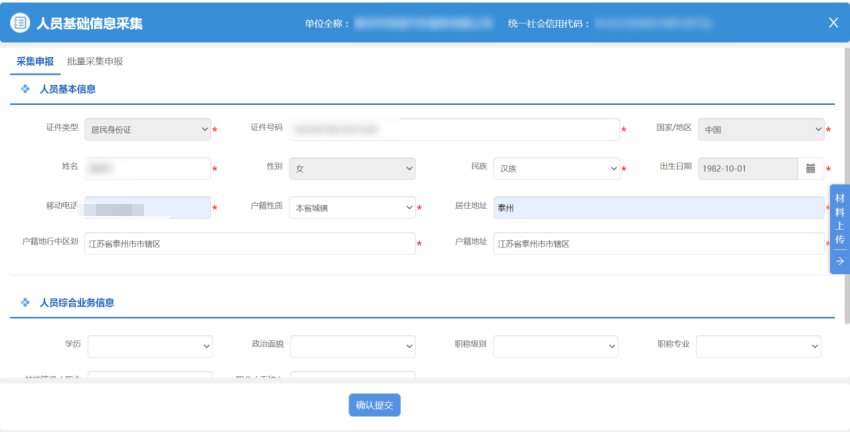Switch to the 采集申报 tab
850x433 pixels.
35,62
